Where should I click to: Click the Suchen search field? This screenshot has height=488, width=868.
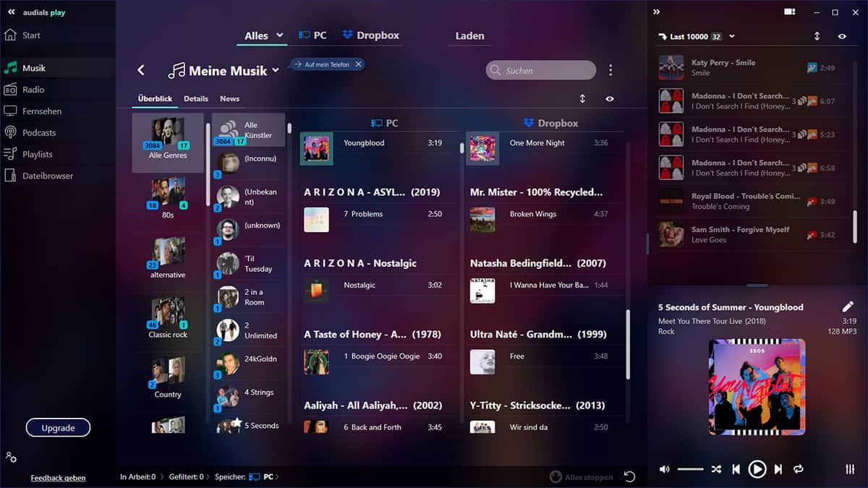[x=541, y=70]
